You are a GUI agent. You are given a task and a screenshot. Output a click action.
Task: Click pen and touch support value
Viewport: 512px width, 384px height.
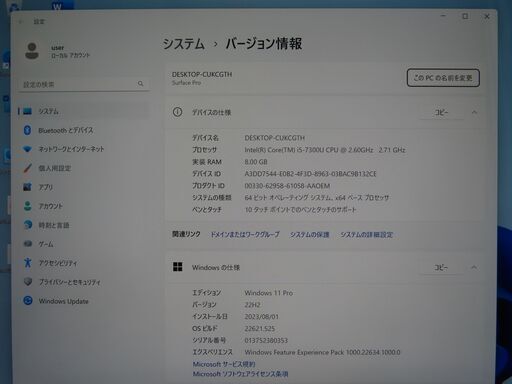point(300,210)
